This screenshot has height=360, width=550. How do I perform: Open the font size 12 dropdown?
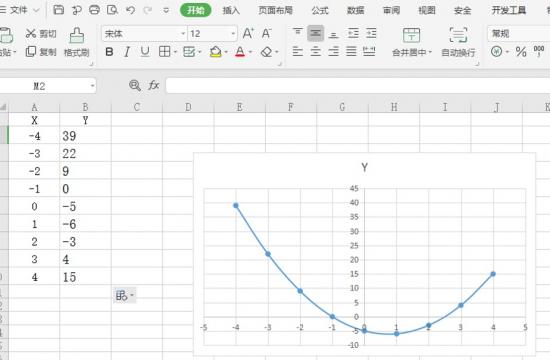(x=233, y=34)
